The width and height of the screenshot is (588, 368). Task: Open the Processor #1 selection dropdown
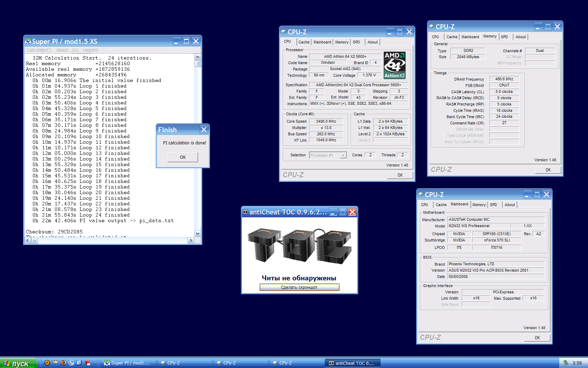click(328, 155)
